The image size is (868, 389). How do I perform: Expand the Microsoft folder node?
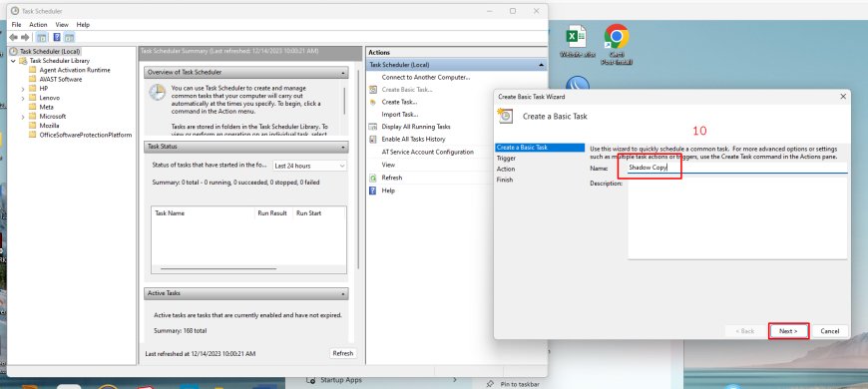[x=23, y=117]
